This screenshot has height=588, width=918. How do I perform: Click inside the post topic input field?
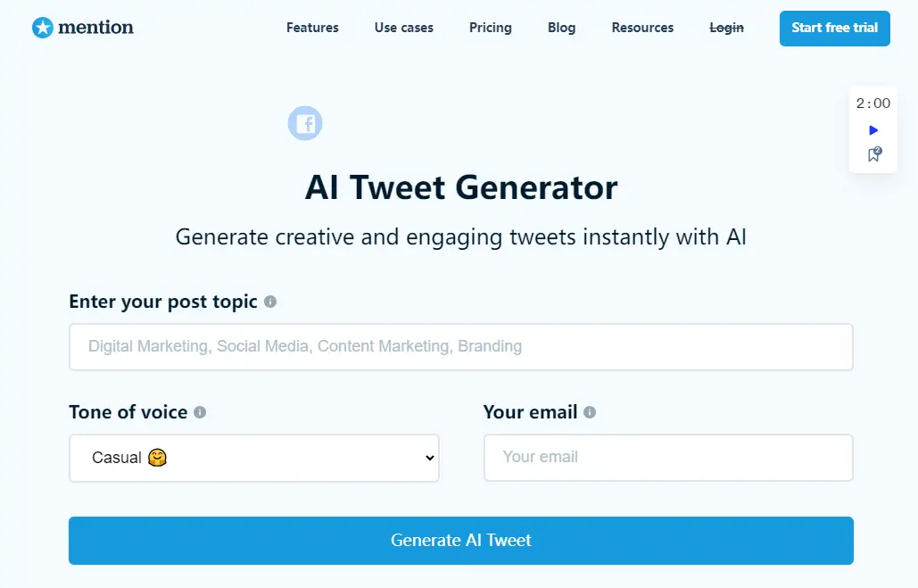coord(460,346)
